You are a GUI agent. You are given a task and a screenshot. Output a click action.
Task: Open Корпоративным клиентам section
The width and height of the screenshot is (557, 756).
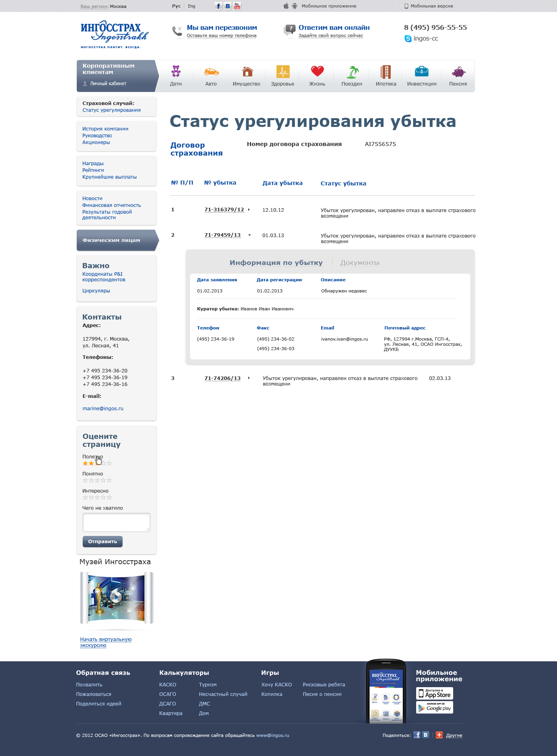[109, 69]
